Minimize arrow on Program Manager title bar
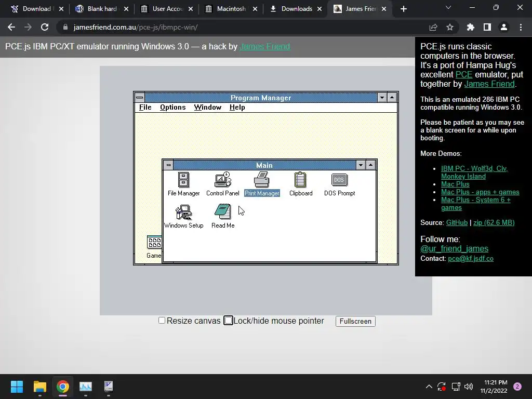Screen dimensions: 532x399 tap(382, 98)
